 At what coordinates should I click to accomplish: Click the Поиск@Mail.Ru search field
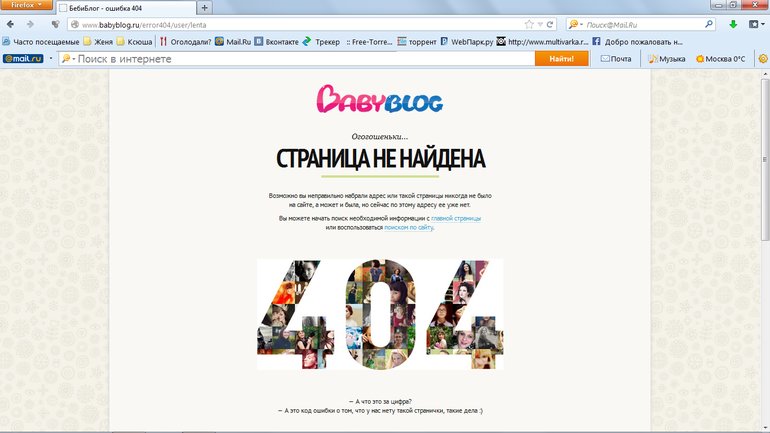(x=643, y=25)
